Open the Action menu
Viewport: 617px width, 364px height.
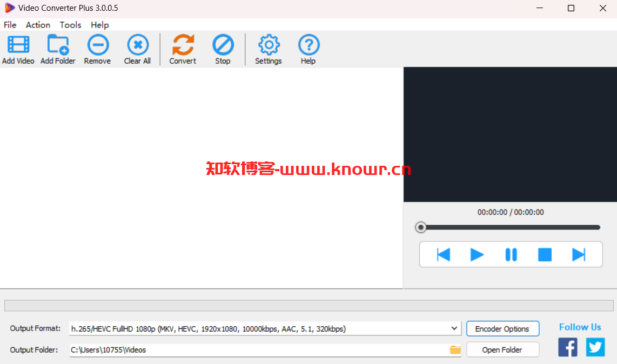[x=38, y=25]
